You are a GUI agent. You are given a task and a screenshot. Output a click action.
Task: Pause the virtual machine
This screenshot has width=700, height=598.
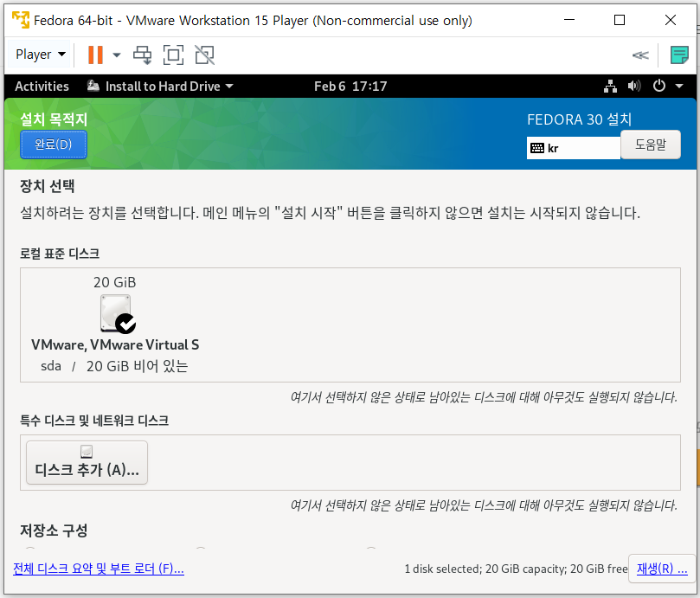(x=95, y=55)
